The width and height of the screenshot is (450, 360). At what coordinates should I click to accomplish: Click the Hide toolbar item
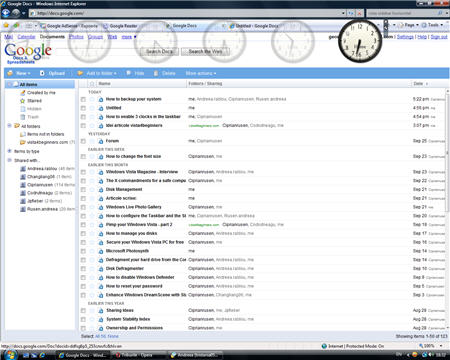click(135, 73)
